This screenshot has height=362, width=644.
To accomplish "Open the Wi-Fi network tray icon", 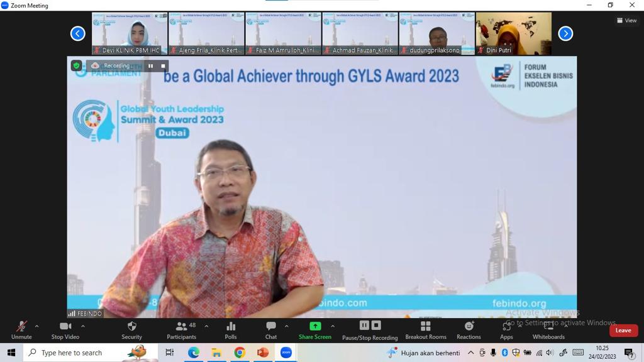I will click(x=539, y=353).
